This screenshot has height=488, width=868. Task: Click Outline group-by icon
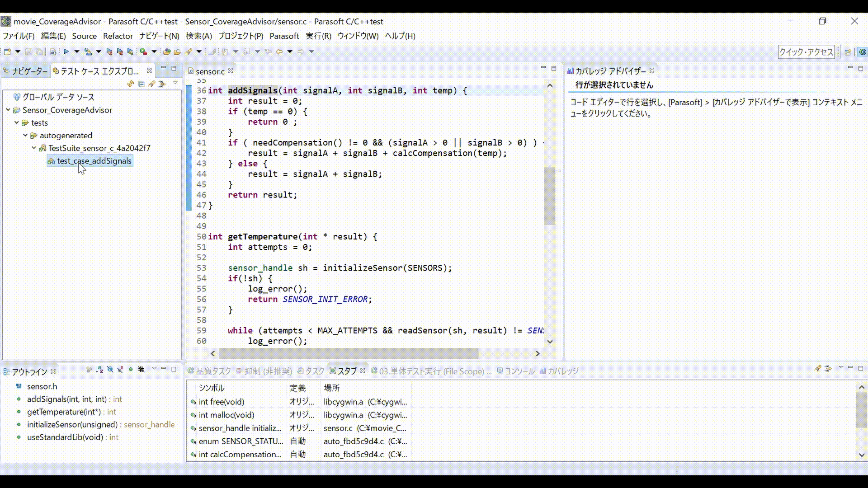tap(89, 370)
